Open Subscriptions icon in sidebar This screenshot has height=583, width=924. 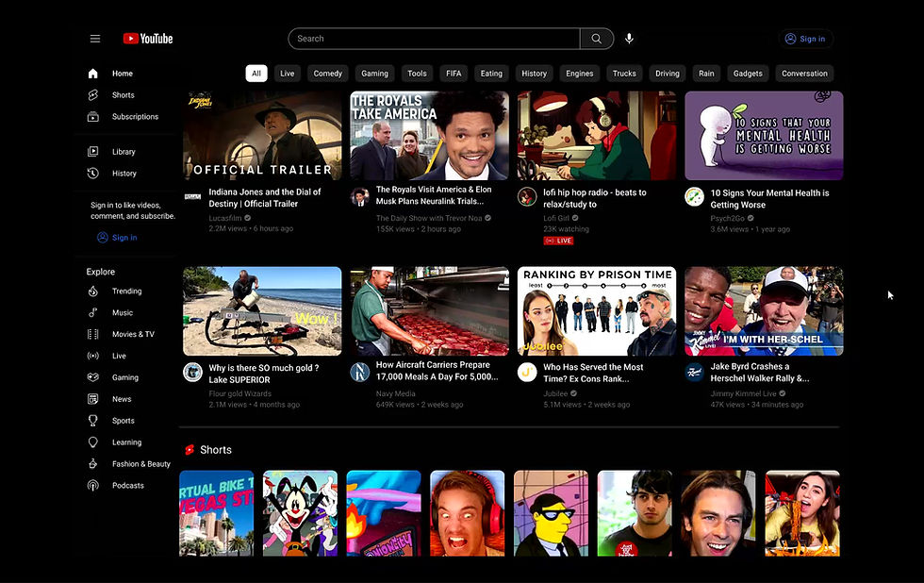click(x=93, y=117)
